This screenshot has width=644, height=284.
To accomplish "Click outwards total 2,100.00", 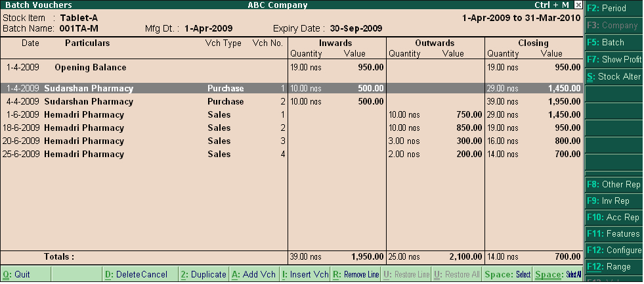I will click(465, 257).
